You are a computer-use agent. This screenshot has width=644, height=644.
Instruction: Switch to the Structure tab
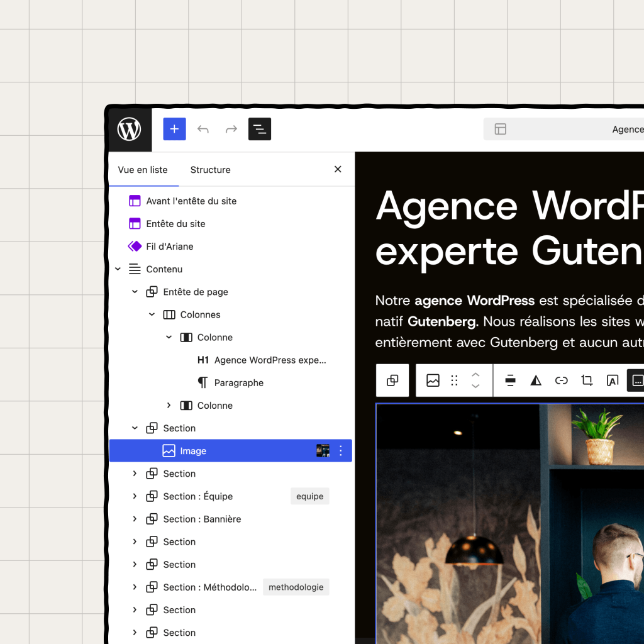coord(210,170)
